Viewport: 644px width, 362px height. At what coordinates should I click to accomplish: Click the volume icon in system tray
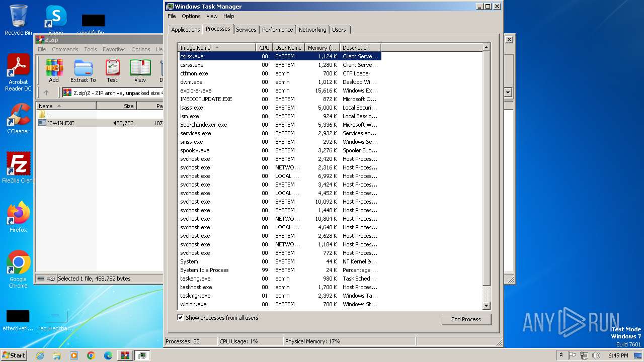pyautogui.click(x=596, y=355)
